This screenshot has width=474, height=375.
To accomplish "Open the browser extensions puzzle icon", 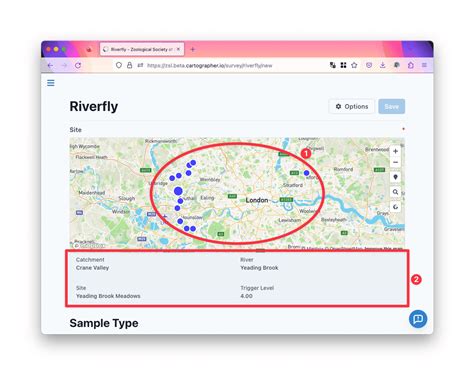I will coord(411,65).
